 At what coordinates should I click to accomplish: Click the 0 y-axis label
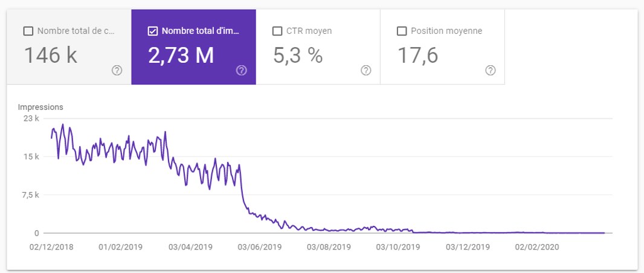coord(37,233)
